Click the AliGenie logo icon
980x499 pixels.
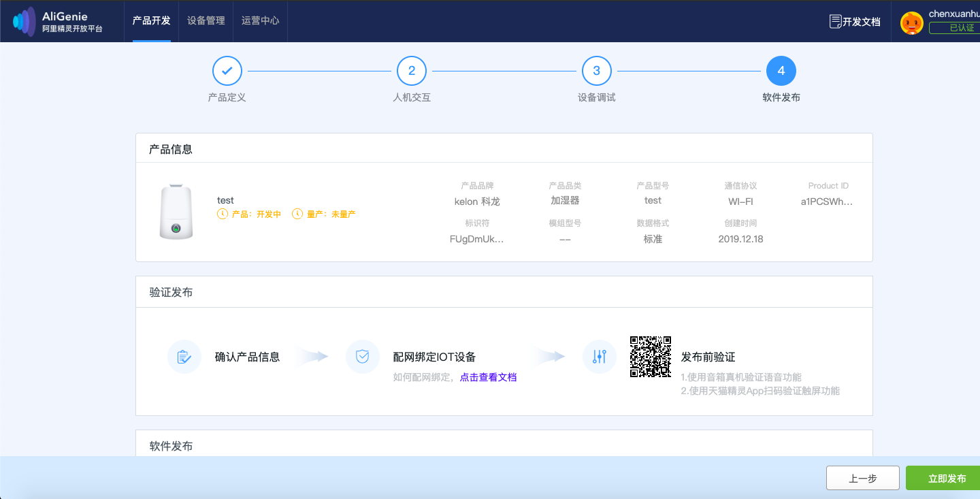tap(24, 21)
